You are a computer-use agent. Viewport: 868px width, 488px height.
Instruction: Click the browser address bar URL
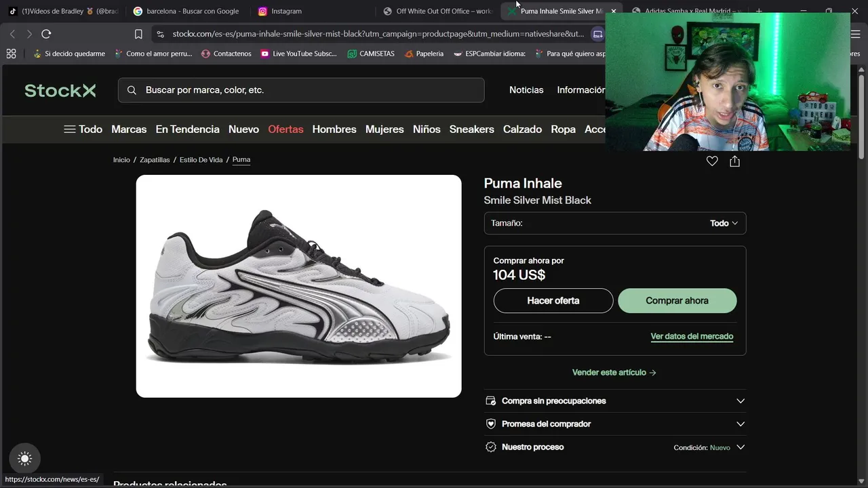point(378,34)
